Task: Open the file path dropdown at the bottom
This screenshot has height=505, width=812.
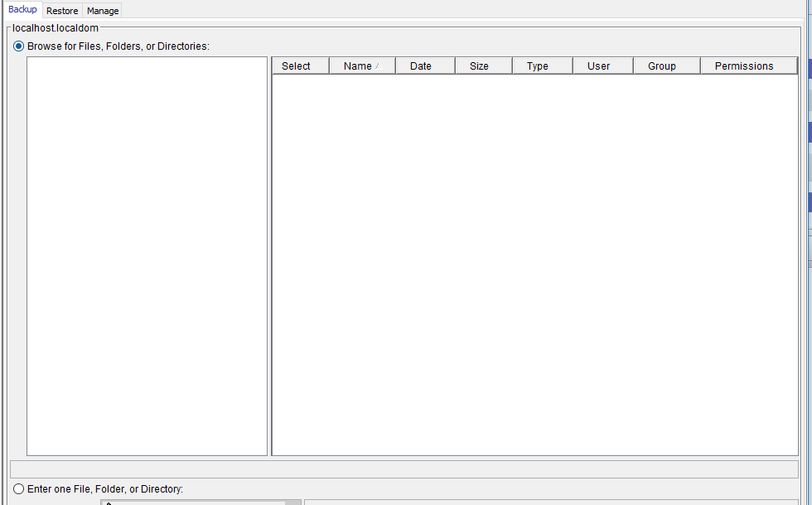Action: [294, 502]
